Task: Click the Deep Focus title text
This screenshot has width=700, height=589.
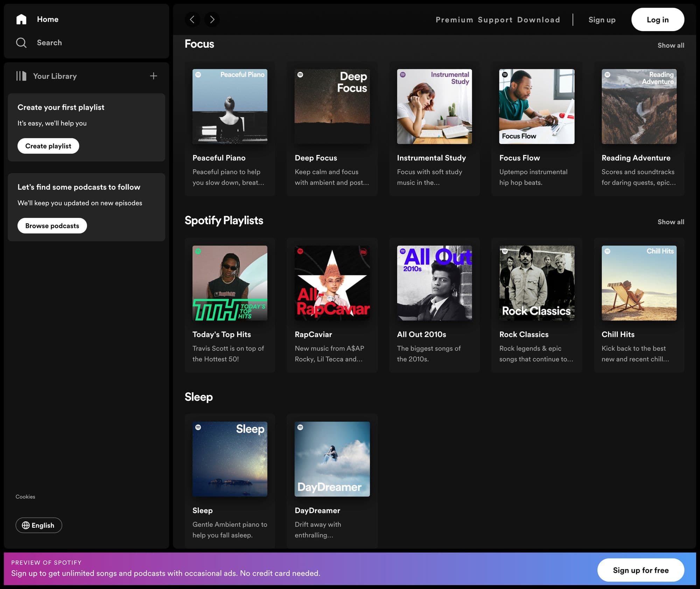Action: click(316, 158)
